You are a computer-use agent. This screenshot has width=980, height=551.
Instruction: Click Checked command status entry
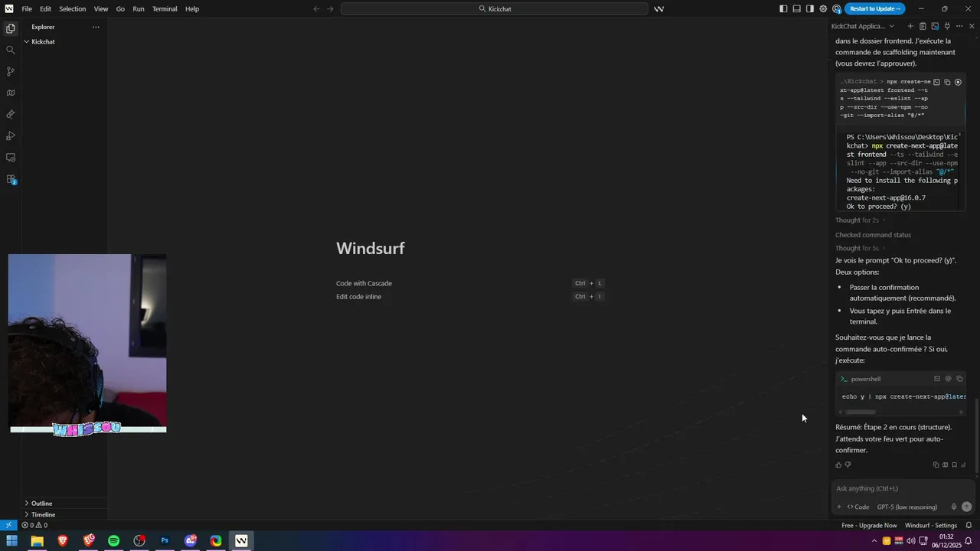click(x=873, y=235)
